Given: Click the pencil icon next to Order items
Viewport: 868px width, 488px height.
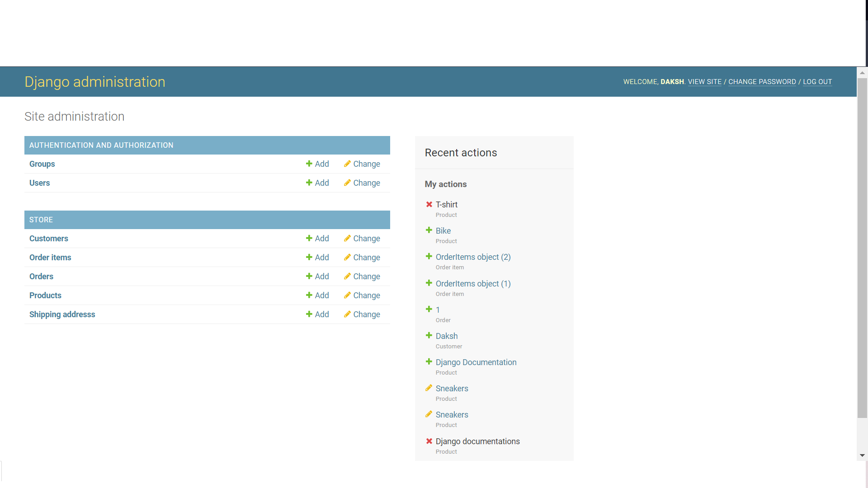Looking at the screenshot, I should point(347,257).
